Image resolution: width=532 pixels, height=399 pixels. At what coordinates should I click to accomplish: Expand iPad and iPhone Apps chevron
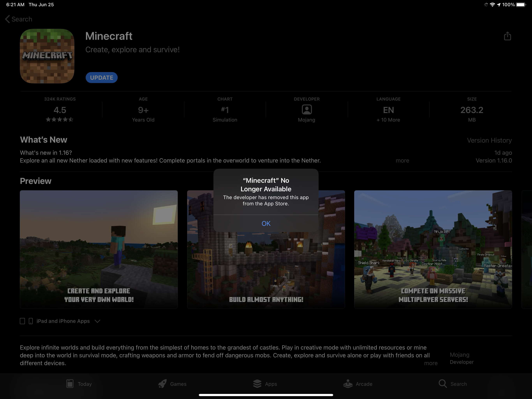coord(97,321)
